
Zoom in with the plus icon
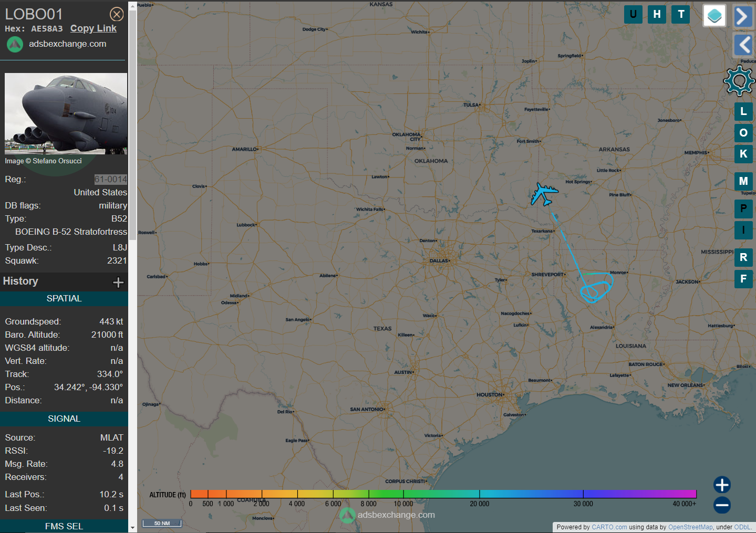(x=722, y=485)
